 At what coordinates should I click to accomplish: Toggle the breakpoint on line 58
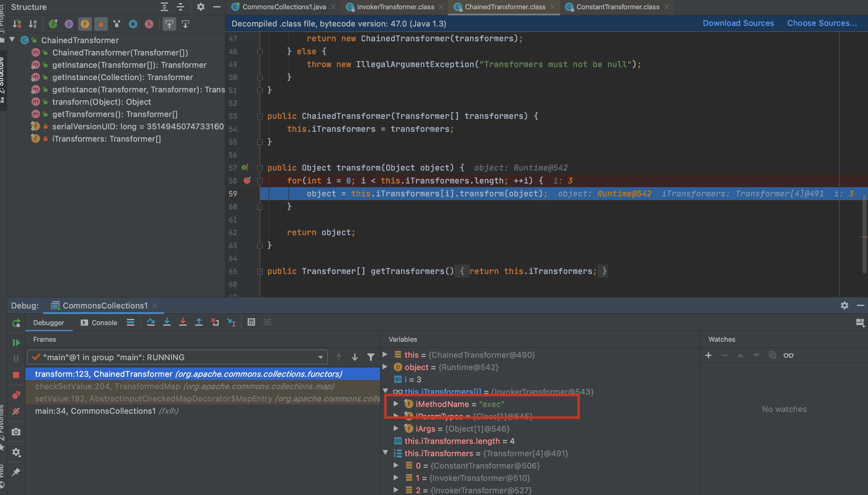[247, 180]
